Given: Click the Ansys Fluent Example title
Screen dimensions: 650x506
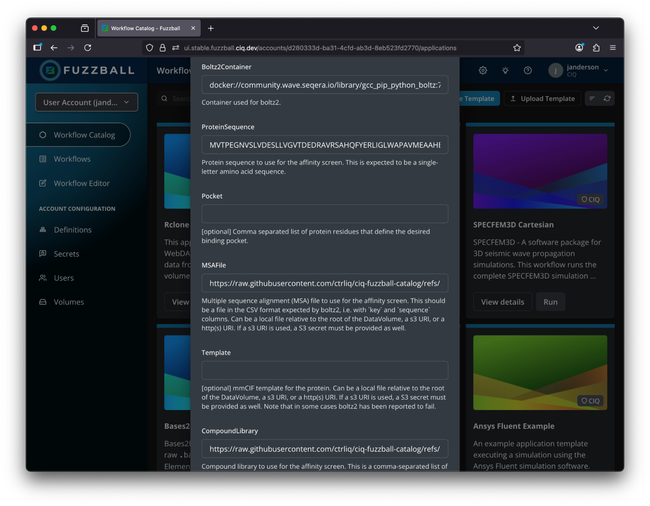Looking at the screenshot, I should (514, 426).
